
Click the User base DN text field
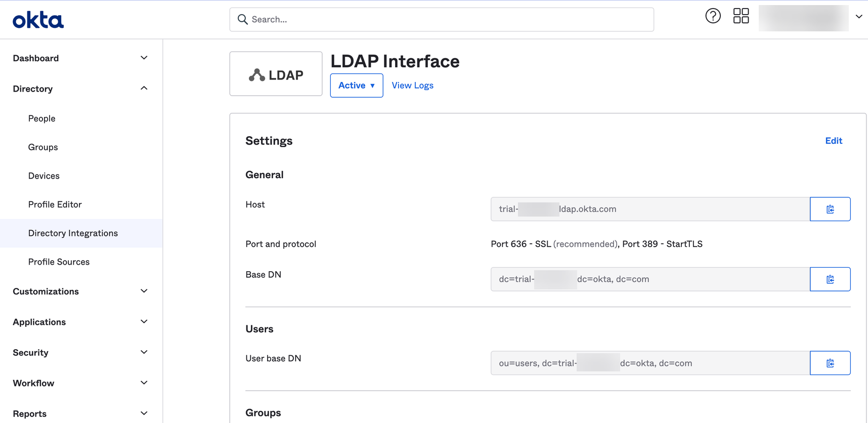[650, 363]
